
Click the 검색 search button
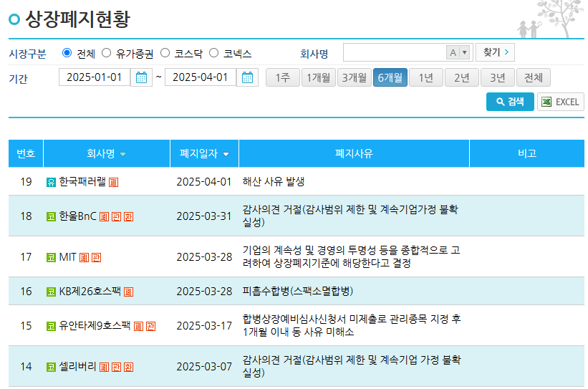[x=510, y=102]
